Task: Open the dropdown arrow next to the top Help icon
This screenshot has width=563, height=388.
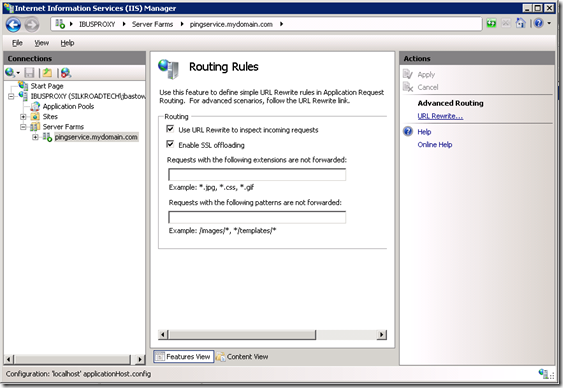Action: (x=549, y=24)
